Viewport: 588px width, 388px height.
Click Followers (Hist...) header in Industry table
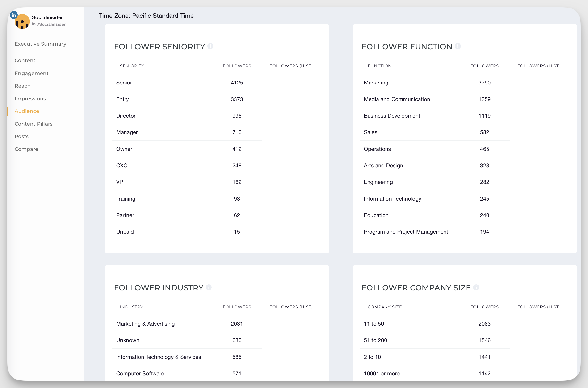pos(291,307)
